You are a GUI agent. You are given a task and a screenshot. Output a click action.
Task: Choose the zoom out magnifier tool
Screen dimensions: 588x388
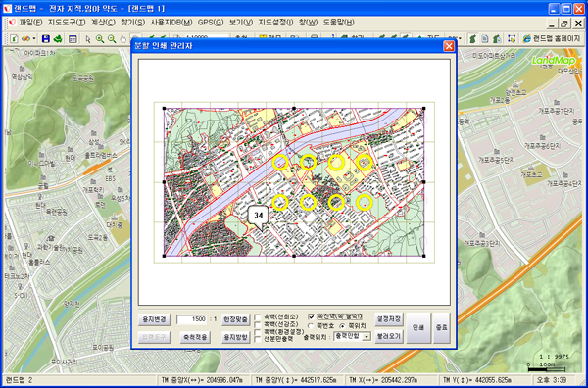pos(112,38)
